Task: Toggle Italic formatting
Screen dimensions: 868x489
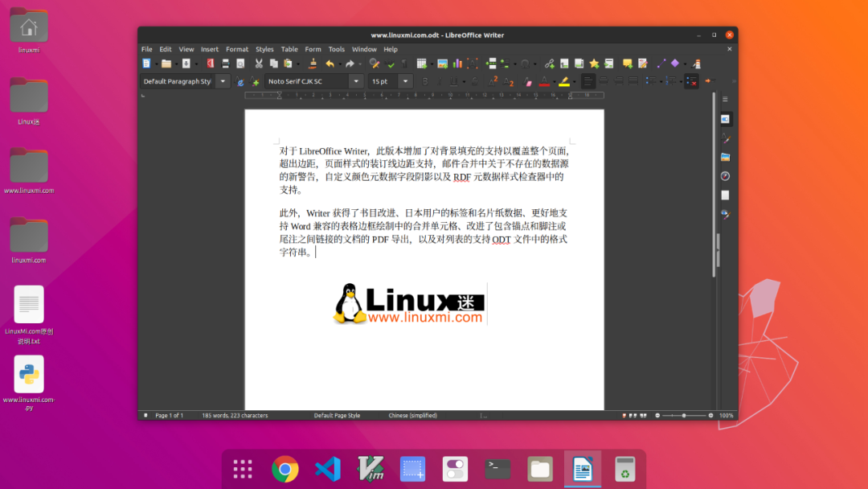Action: tap(440, 81)
